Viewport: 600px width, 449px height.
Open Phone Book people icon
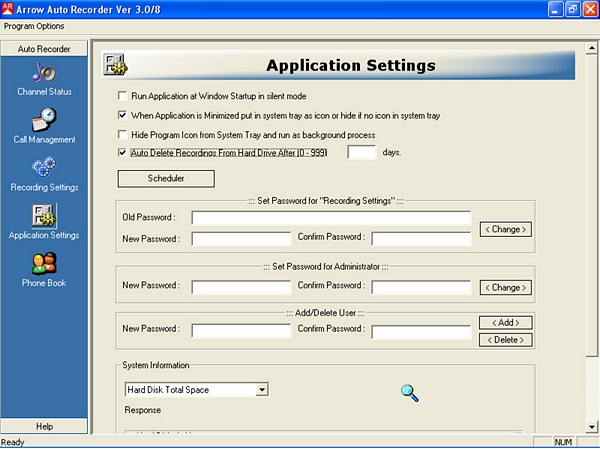point(44,263)
